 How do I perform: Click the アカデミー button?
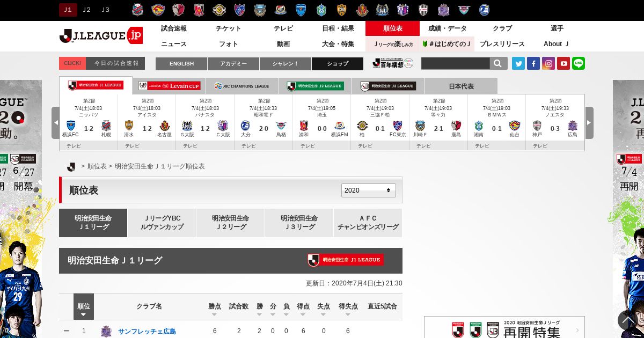(x=233, y=64)
